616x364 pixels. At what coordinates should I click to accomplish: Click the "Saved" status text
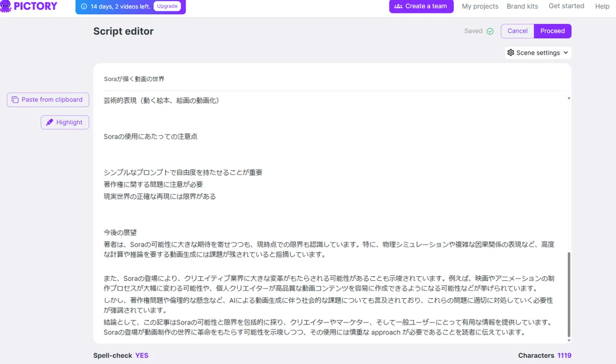click(473, 31)
